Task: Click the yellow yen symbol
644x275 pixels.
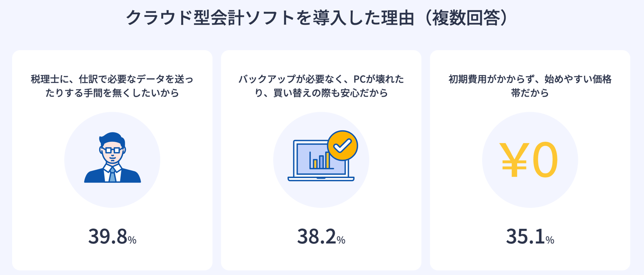Action: (513, 160)
